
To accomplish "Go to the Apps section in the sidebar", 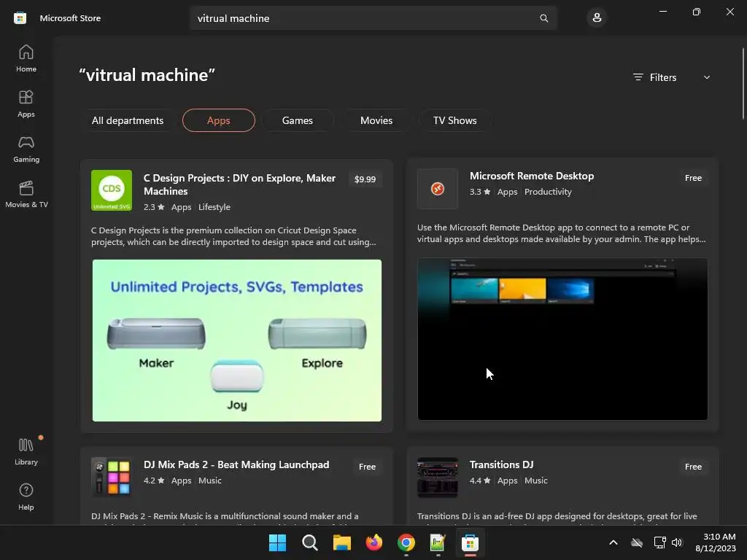I will point(26,104).
